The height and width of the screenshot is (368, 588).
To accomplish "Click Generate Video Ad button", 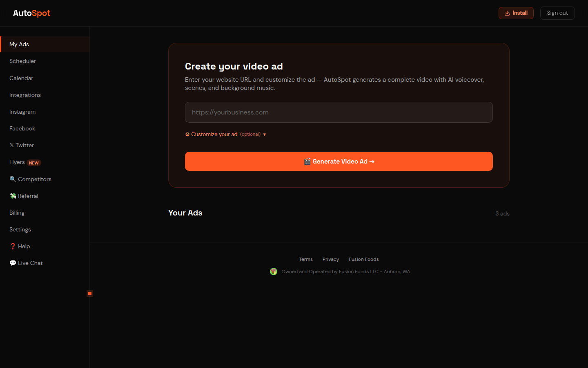I will pyautogui.click(x=339, y=161).
